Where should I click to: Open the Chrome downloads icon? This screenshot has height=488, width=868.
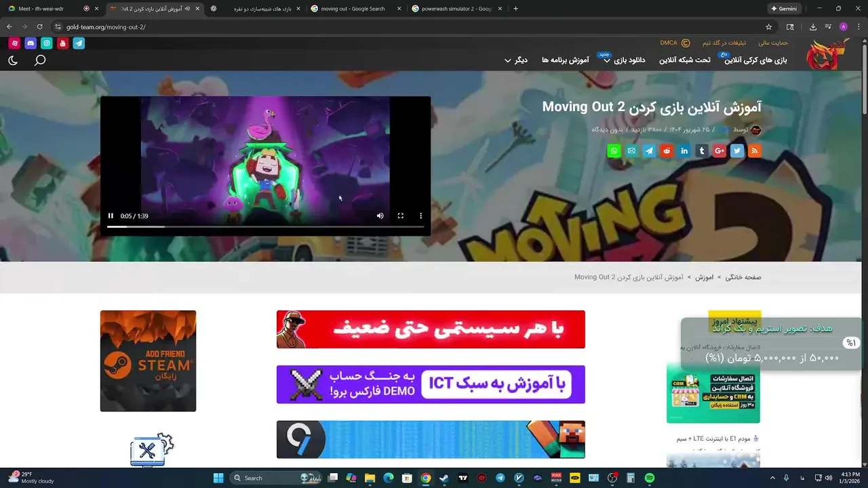[x=813, y=27]
